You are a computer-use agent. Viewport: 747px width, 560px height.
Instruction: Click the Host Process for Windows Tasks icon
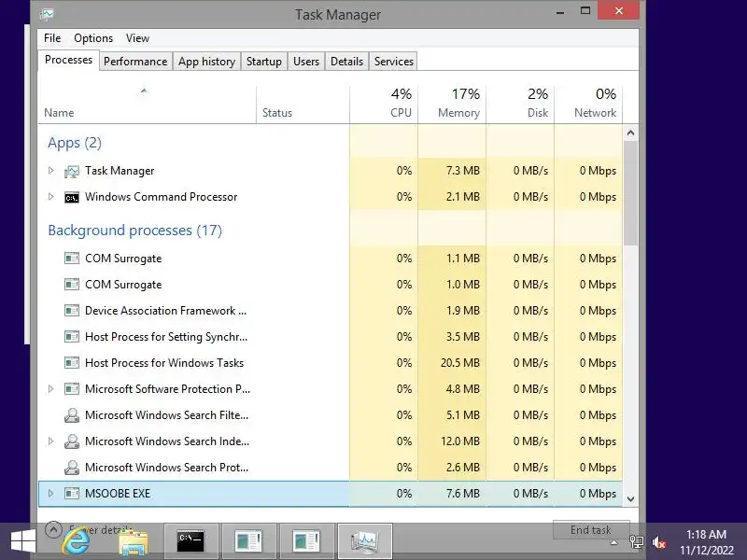tap(72, 363)
